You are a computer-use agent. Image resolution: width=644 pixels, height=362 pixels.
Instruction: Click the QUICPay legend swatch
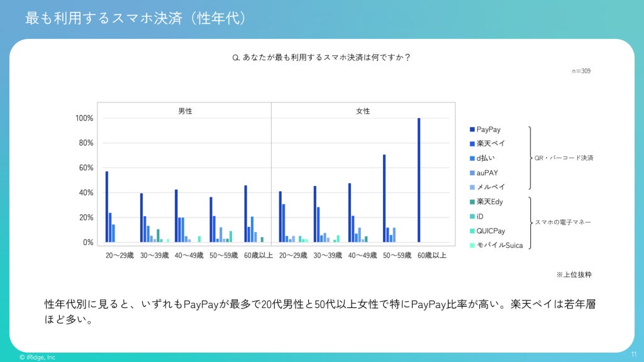coord(472,231)
